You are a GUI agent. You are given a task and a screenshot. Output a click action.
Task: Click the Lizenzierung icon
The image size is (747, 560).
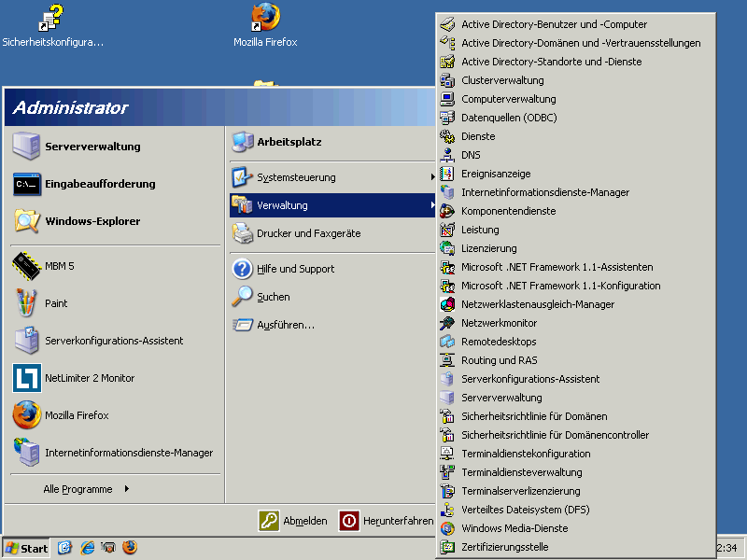click(x=447, y=248)
